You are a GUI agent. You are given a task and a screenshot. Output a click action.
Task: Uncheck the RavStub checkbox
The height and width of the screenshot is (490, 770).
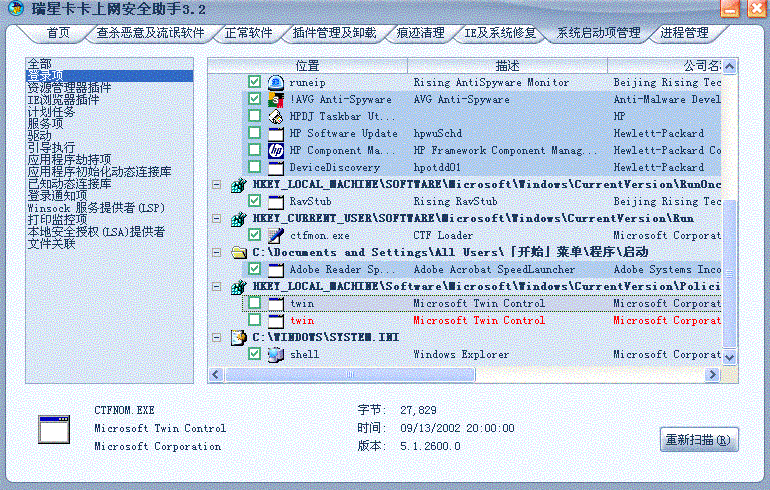pos(254,200)
